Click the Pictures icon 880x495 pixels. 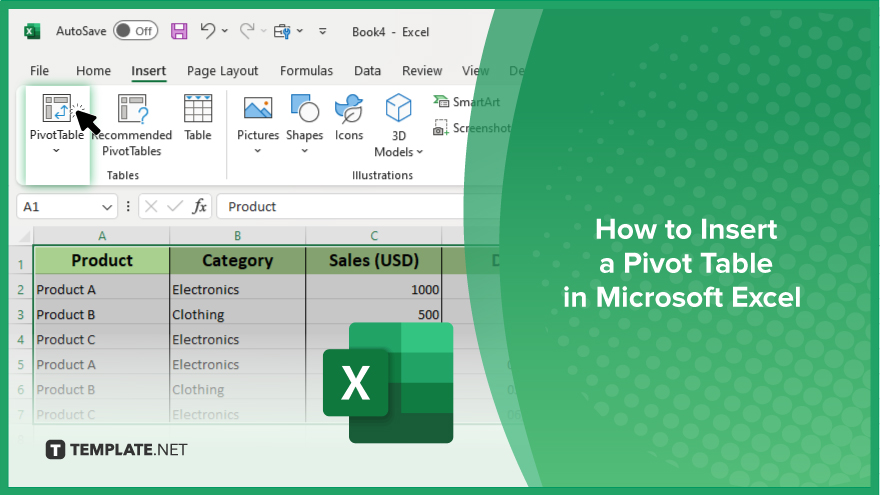(x=258, y=108)
